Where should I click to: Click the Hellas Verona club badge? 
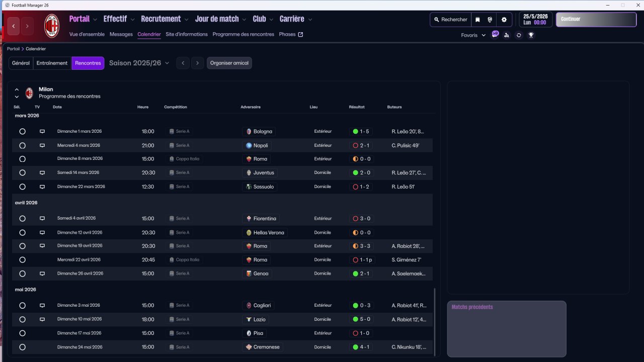(x=249, y=233)
